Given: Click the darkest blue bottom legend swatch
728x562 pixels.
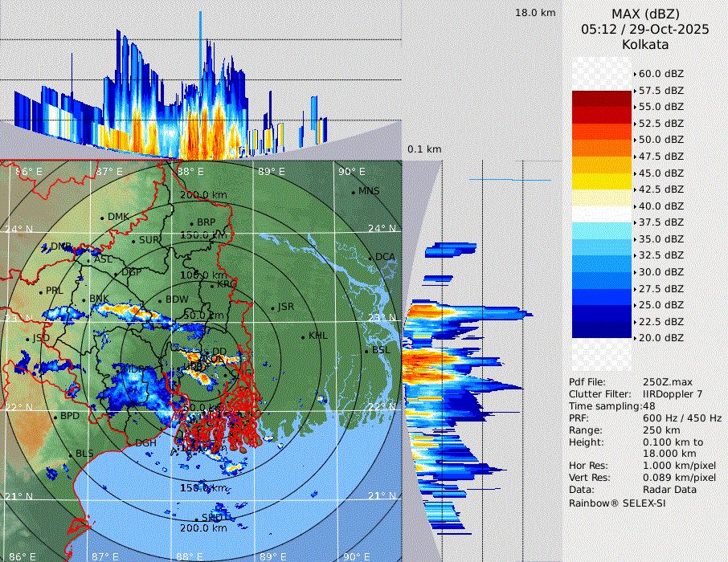Looking at the screenshot, I should pos(602,329).
